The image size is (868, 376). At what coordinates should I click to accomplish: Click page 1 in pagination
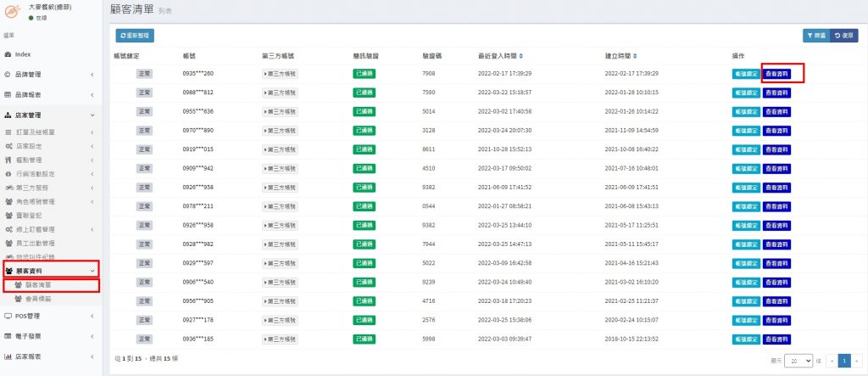click(843, 360)
